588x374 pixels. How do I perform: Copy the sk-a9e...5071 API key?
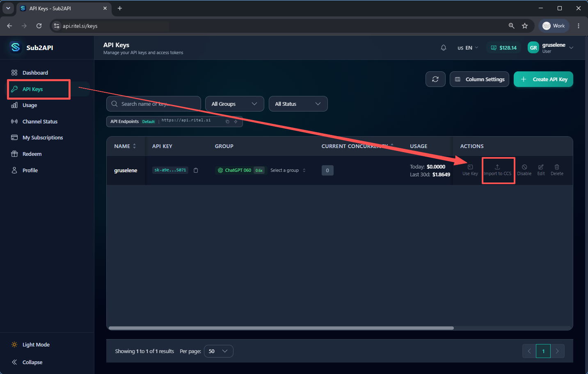[196, 170]
